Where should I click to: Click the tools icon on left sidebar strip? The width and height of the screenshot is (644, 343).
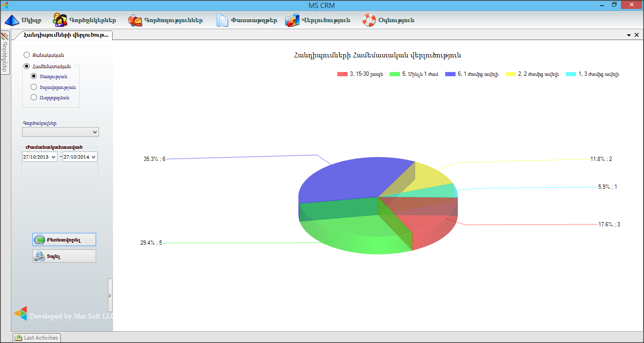5,36
